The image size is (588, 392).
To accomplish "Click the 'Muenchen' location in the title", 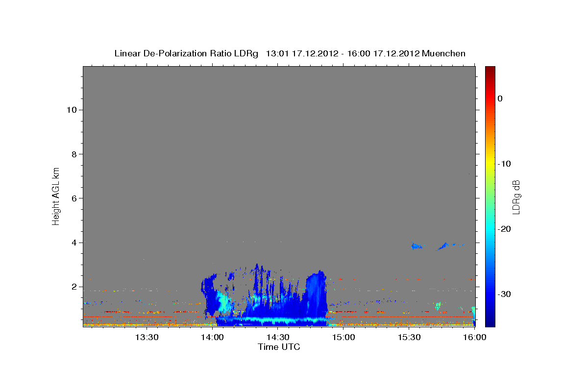I will pyautogui.click(x=444, y=53).
